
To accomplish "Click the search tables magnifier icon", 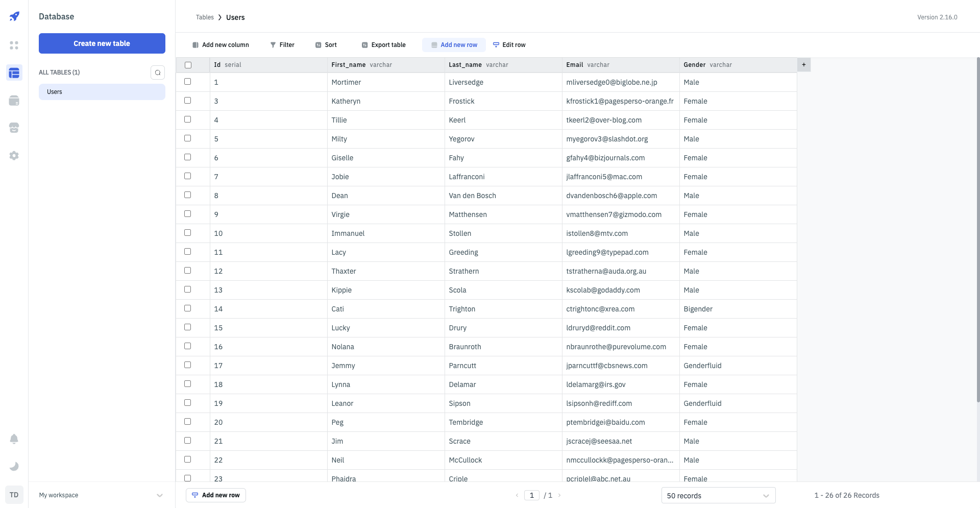I will pos(158,72).
